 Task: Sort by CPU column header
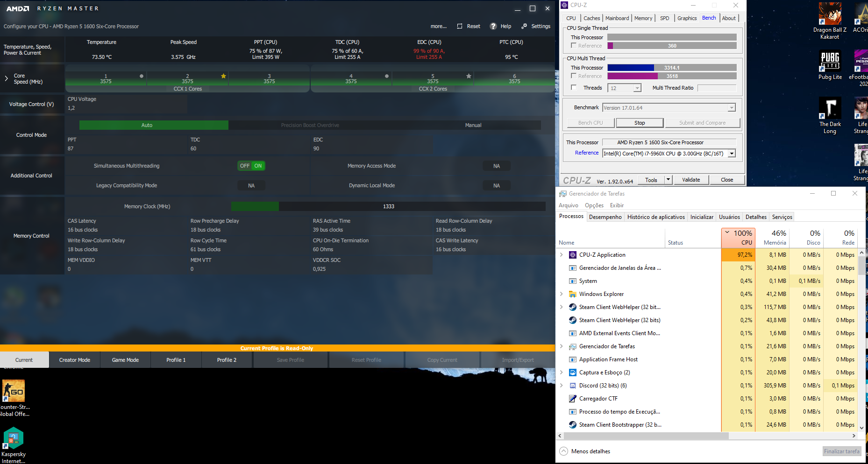[738, 237]
